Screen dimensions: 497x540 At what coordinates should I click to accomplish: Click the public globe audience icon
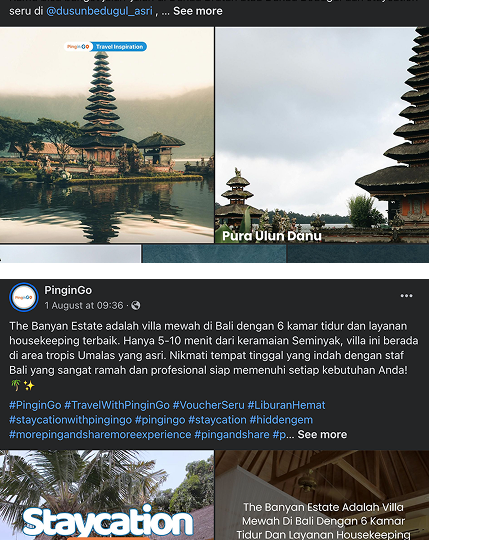tap(136, 305)
